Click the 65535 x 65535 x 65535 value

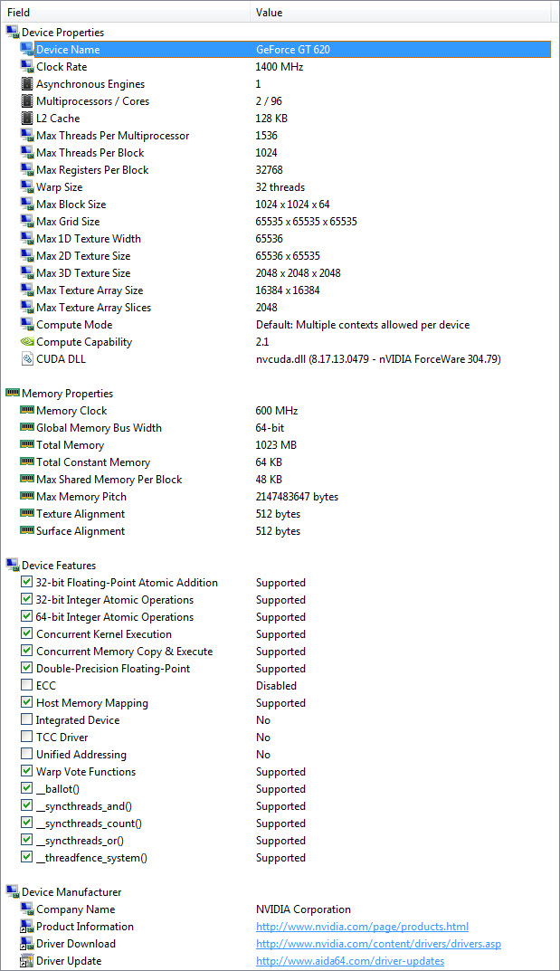tap(307, 222)
